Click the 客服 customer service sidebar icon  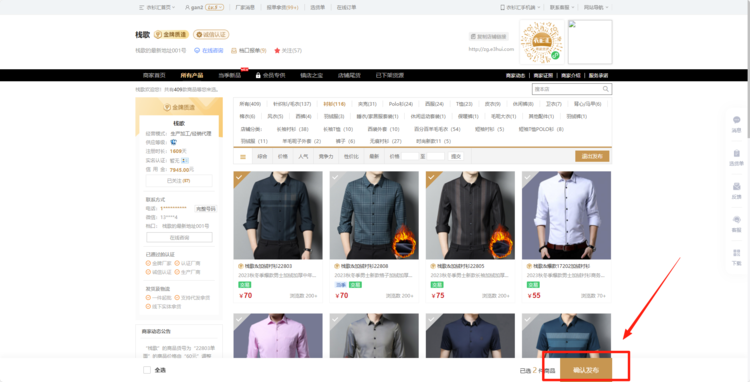point(737,219)
